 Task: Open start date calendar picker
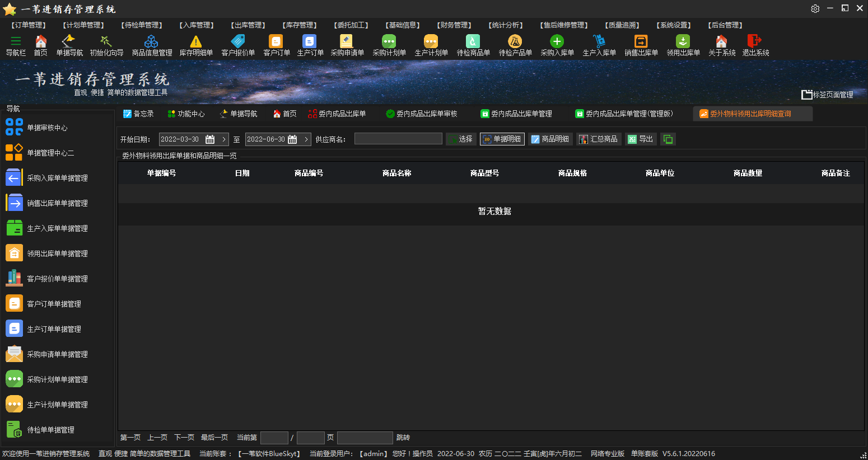[210, 139]
